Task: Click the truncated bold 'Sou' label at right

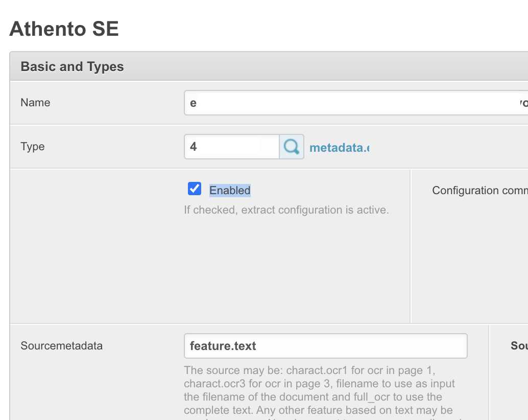Action: point(519,346)
